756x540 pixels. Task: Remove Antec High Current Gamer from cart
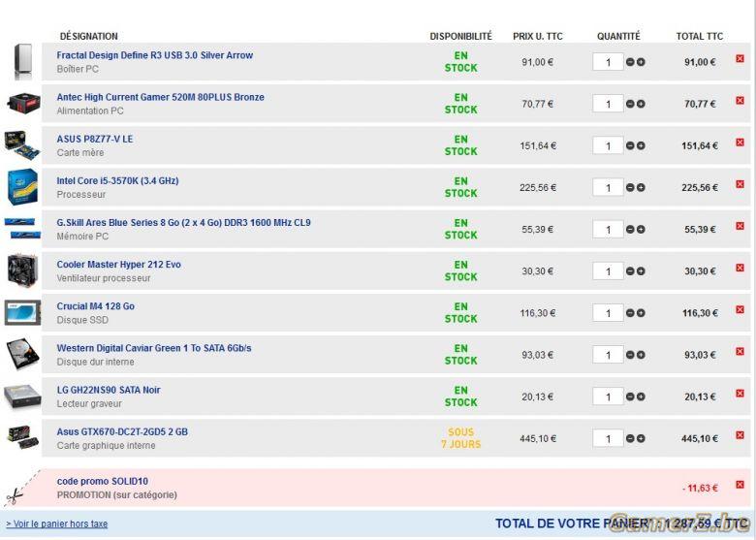click(x=740, y=100)
